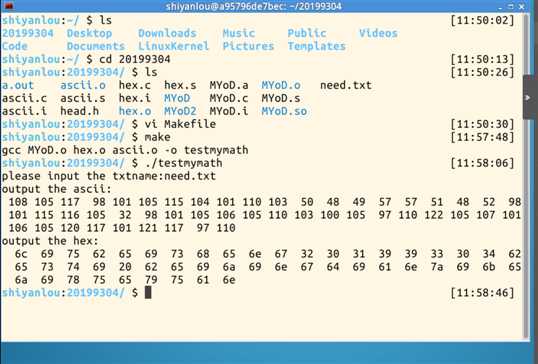The image size is (538, 364).
Task: Click the LinuxKernel directory name
Action: click(174, 46)
